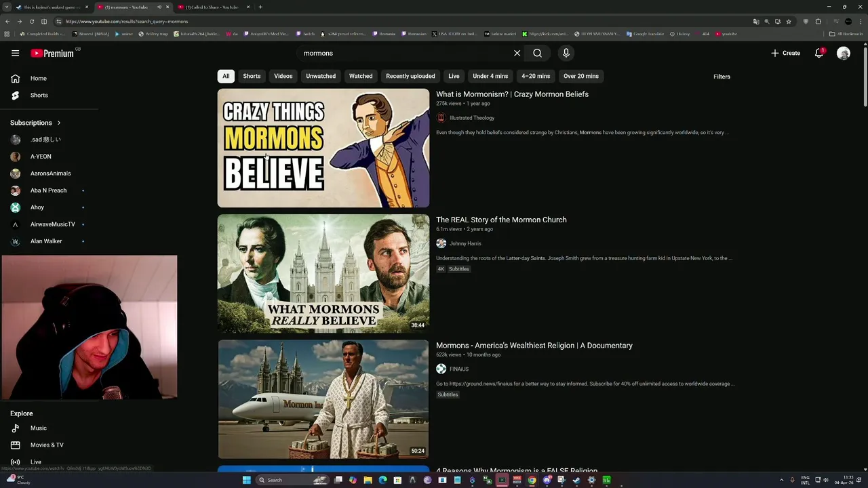Open the Alan Walker subscription

(45, 241)
